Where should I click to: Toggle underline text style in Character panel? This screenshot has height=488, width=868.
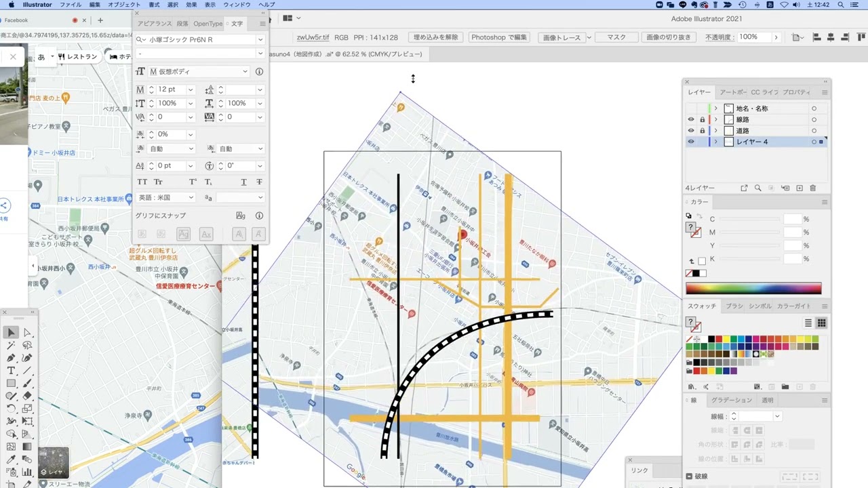[244, 182]
